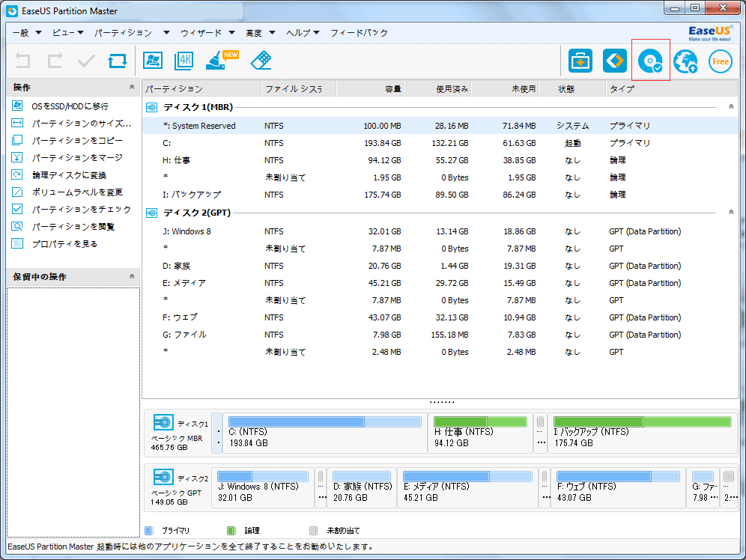Click the タイプ column header
Viewport: 746px width, 560px height.
(672, 89)
